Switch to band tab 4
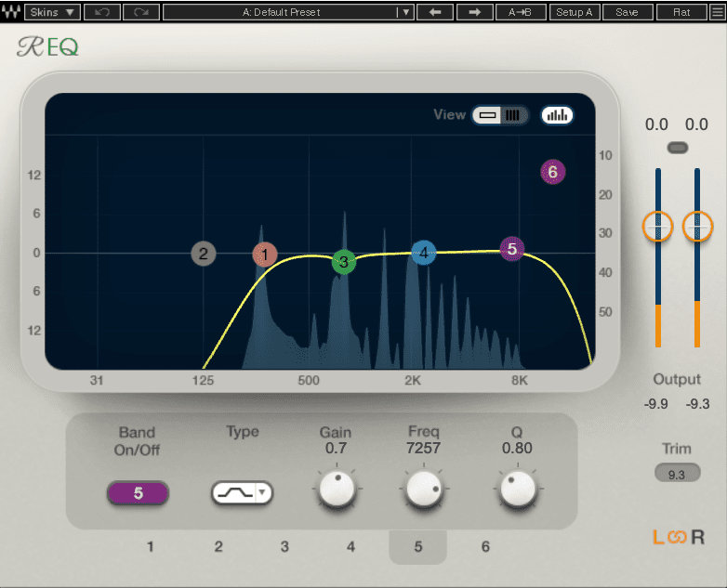This screenshot has height=588, width=727. 351,547
